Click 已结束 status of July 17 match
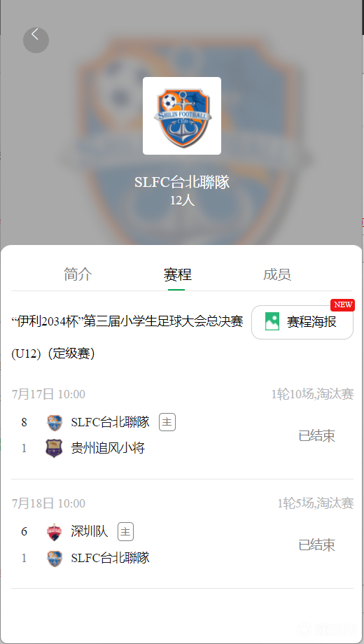This screenshot has width=364, height=644. pos(317,435)
